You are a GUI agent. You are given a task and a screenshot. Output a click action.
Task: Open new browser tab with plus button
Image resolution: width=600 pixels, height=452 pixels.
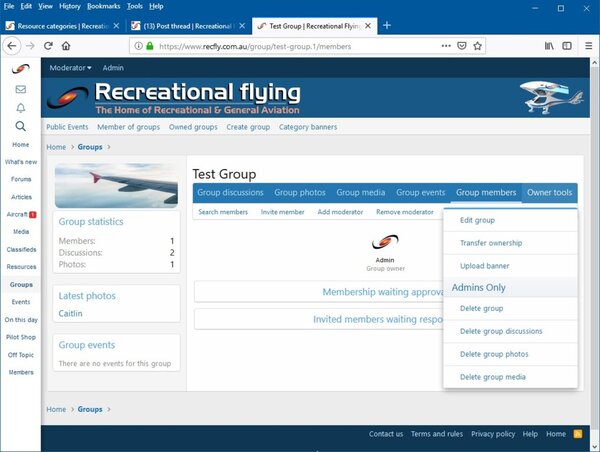coord(387,25)
